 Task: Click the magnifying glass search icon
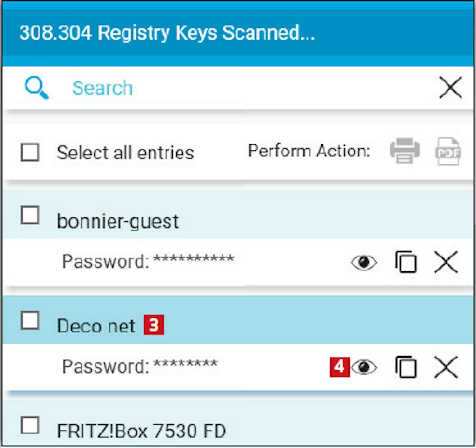pos(37,87)
